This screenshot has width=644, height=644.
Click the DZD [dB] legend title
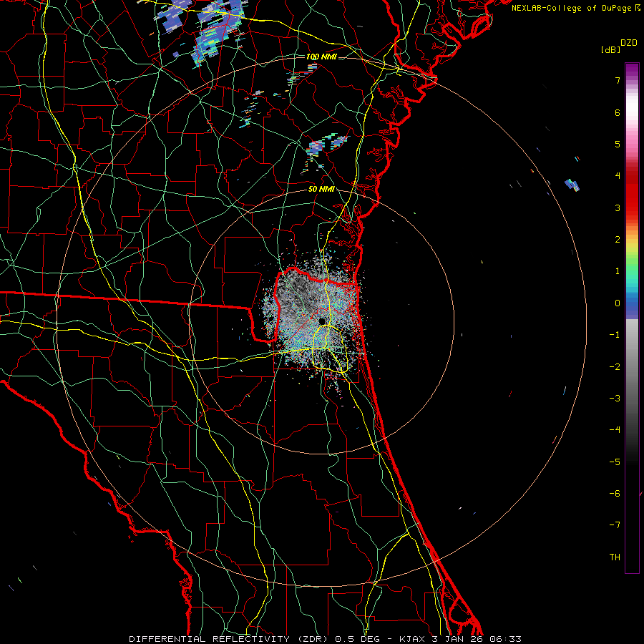(x=620, y=46)
